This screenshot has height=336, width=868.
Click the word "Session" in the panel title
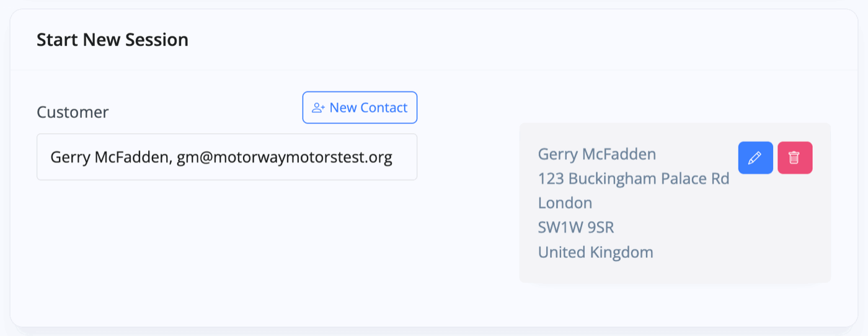pos(157,40)
